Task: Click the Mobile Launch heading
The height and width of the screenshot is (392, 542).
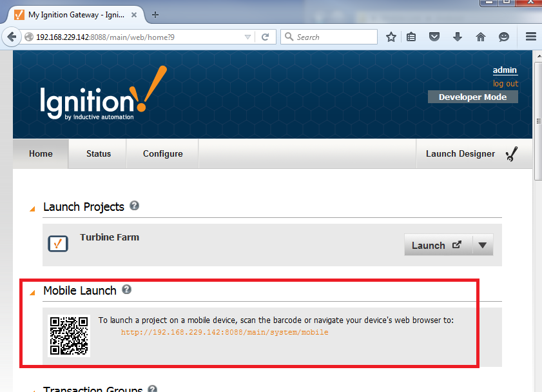Action: coord(80,290)
